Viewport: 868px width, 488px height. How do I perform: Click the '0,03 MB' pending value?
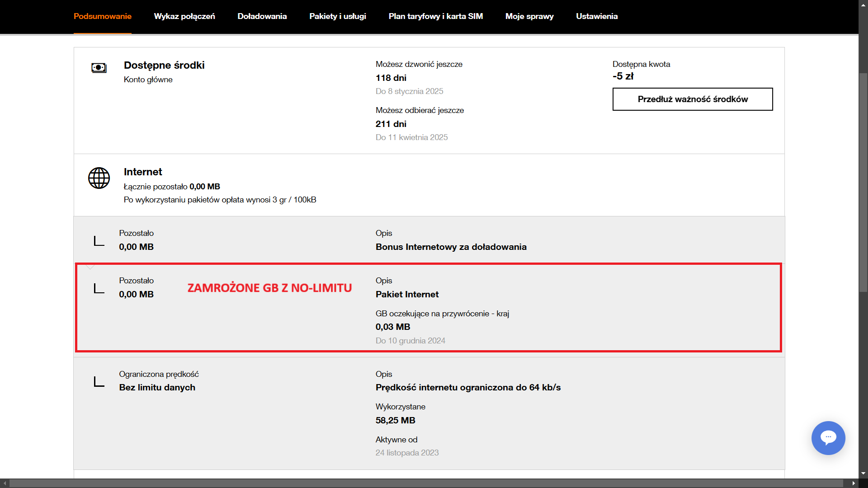pyautogui.click(x=393, y=327)
